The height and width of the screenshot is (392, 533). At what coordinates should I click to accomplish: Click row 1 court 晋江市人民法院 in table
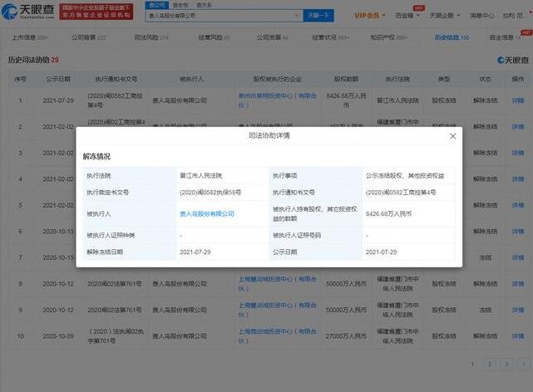(x=397, y=100)
